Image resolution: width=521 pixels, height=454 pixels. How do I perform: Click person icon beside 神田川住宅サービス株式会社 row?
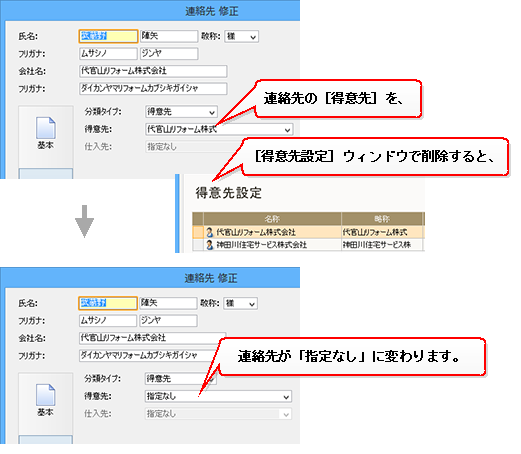click(x=209, y=245)
